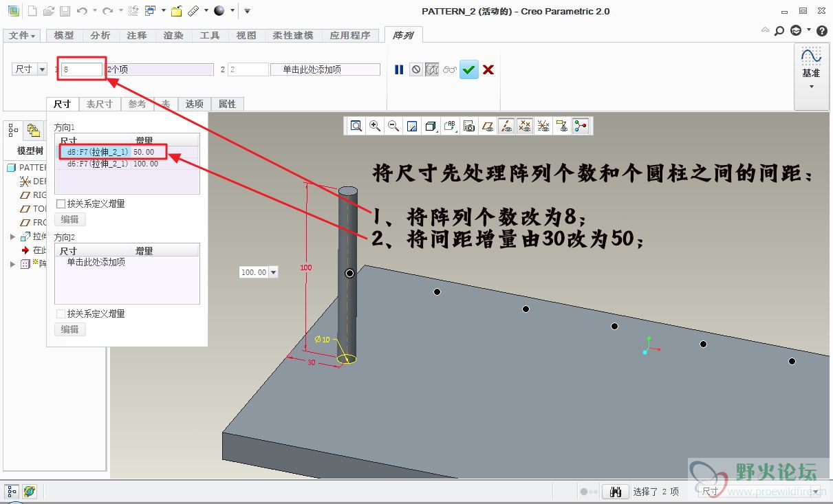Click the Repaint screen icon

click(412, 126)
